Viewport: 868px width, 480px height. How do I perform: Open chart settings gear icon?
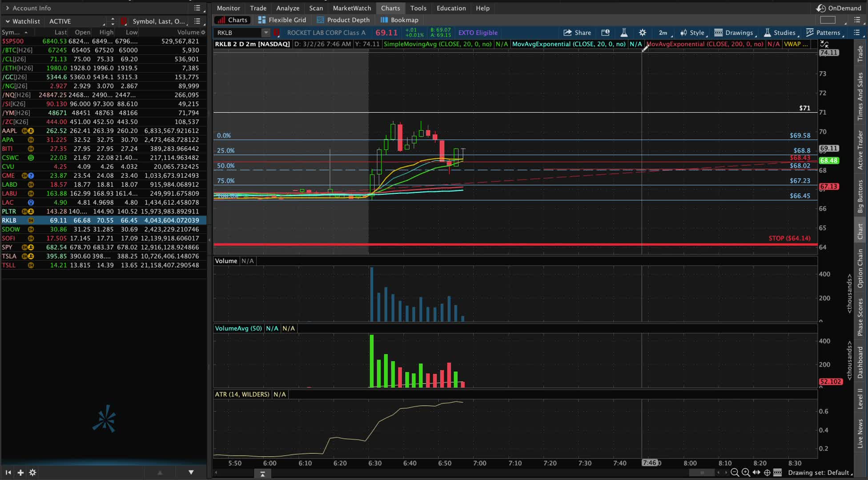[x=643, y=32]
